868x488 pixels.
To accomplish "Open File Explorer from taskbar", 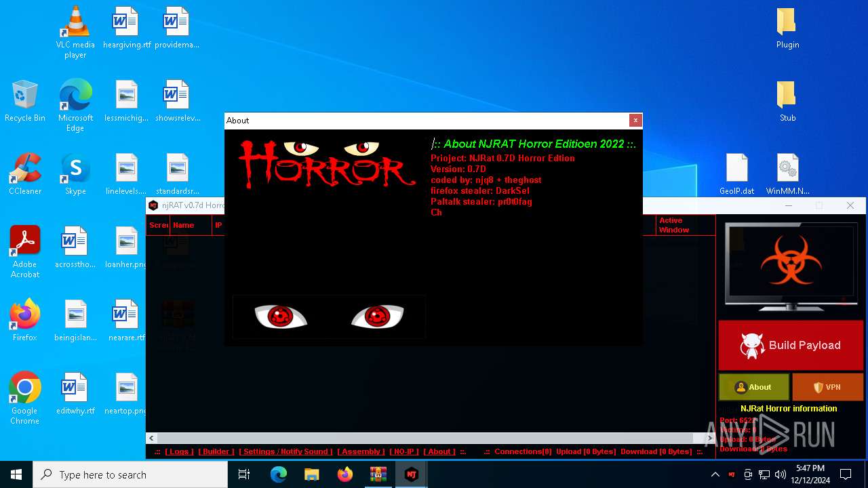I will (311, 474).
